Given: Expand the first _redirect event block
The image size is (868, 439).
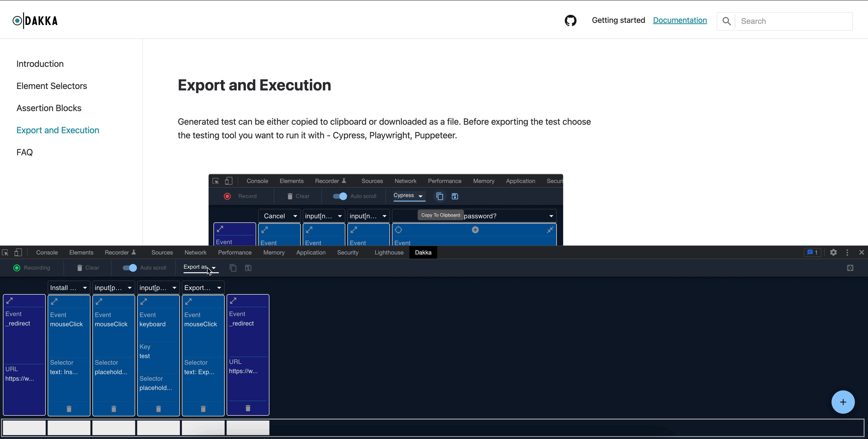Looking at the screenshot, I should point(9,300).
